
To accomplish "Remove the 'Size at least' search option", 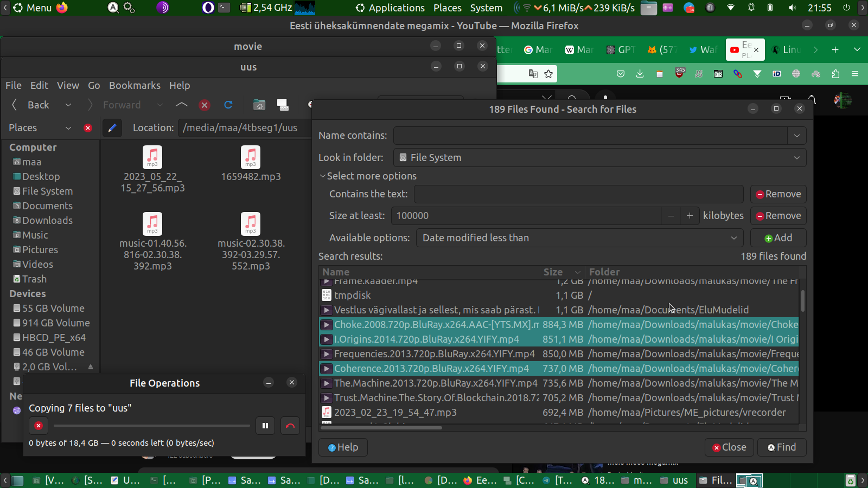I will (778, 216).
